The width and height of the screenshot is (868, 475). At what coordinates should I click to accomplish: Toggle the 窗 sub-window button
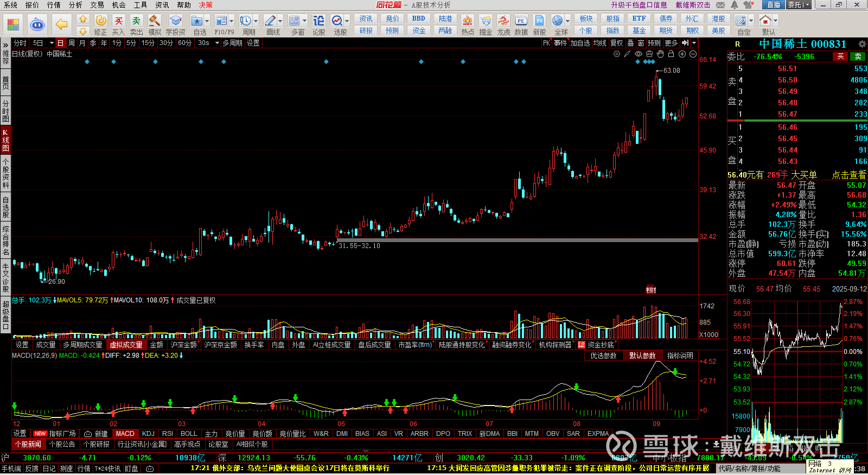point(641,43)
